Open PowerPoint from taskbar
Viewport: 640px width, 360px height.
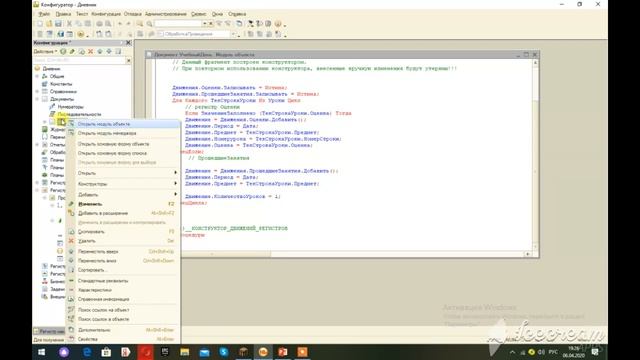[282, 352]
